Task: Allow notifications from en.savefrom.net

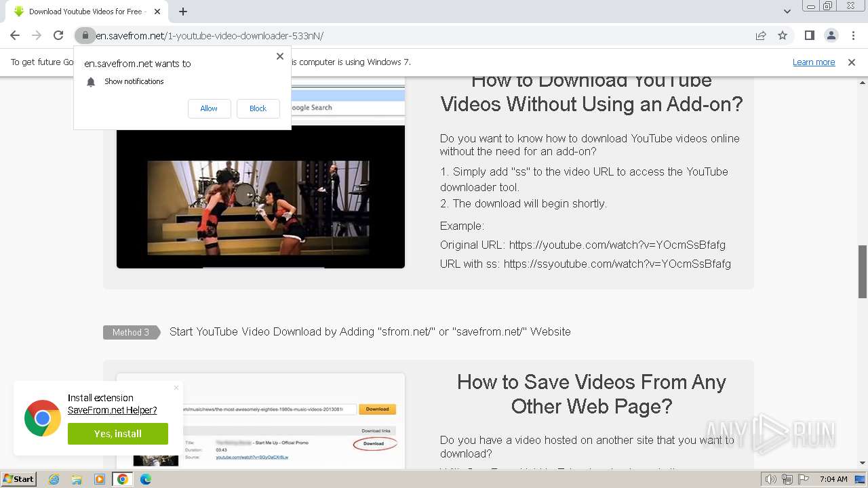Action: (209, 108)
